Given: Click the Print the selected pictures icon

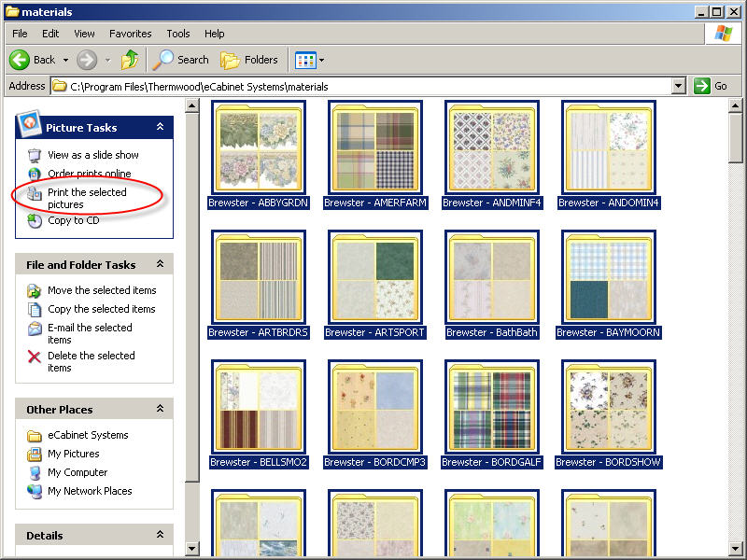Looking at the screenshot, I should pos(35,193).
